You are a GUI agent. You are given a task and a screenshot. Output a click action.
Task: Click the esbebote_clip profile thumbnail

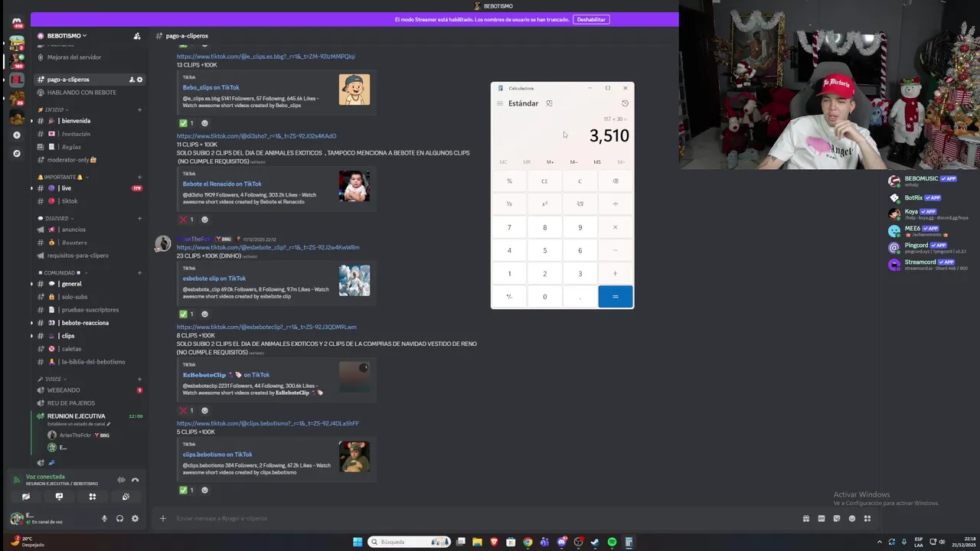[x=354, y=281]
